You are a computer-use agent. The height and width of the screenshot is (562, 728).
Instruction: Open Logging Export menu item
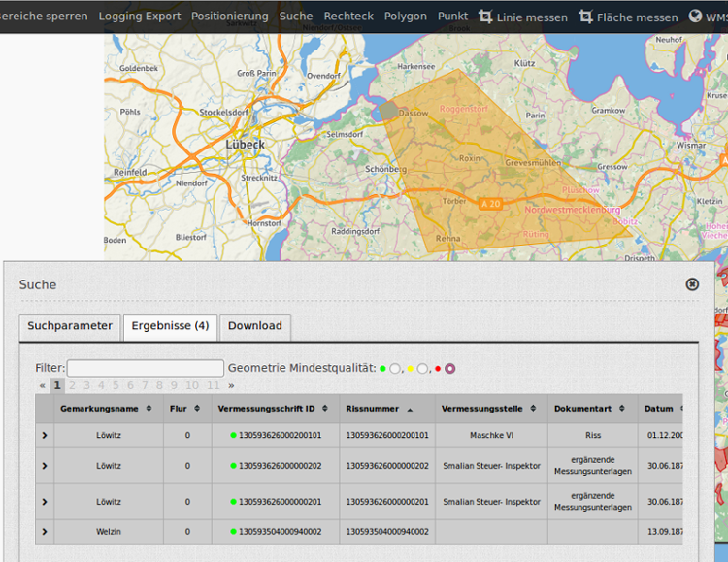coord(139,17)
